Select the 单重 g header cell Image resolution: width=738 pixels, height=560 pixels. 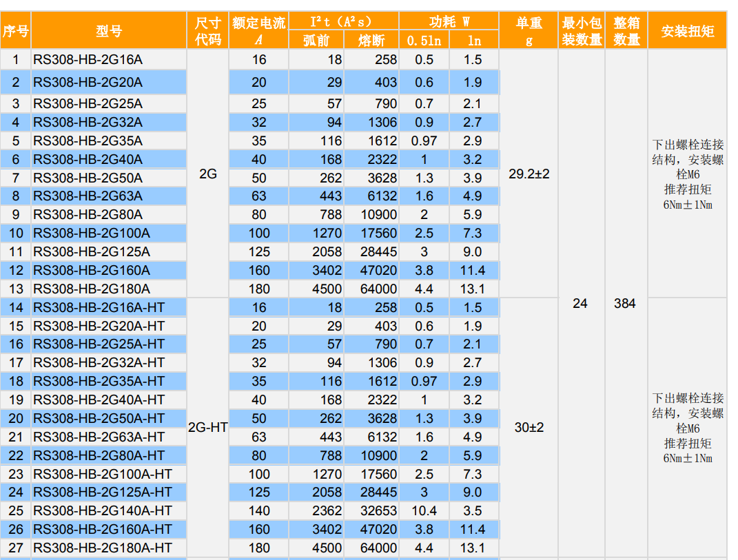tap(529, 31)
